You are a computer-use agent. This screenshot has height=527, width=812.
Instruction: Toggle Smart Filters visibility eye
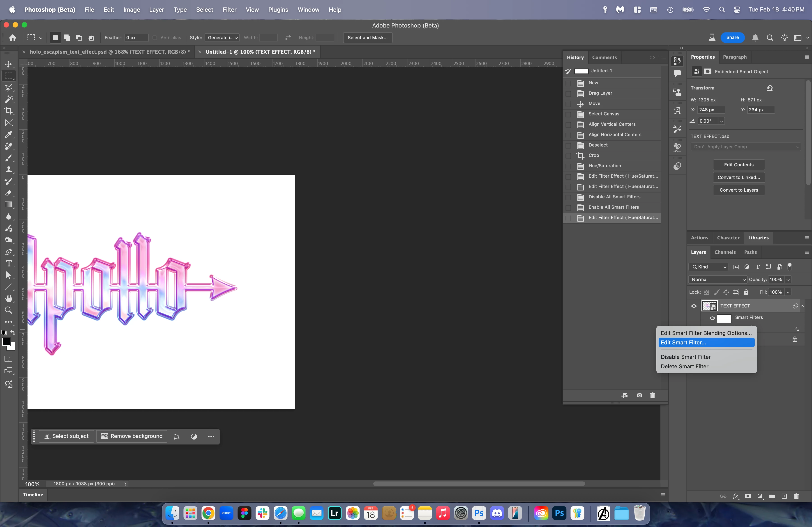[712, 318]
